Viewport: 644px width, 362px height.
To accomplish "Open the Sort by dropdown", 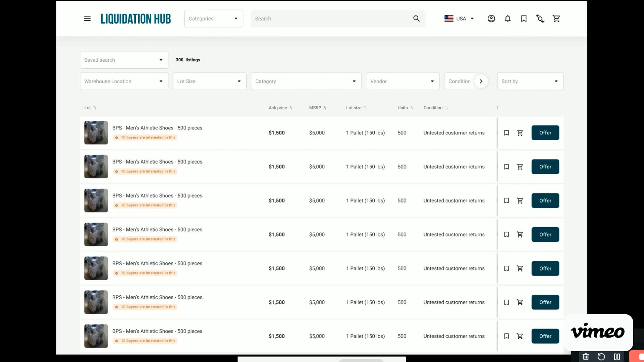I will pos(530,81).
